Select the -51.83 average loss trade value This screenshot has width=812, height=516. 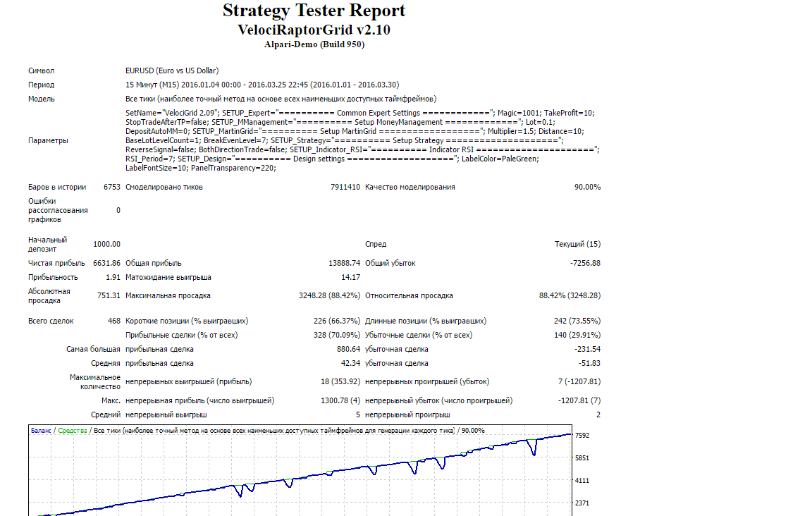589,363
